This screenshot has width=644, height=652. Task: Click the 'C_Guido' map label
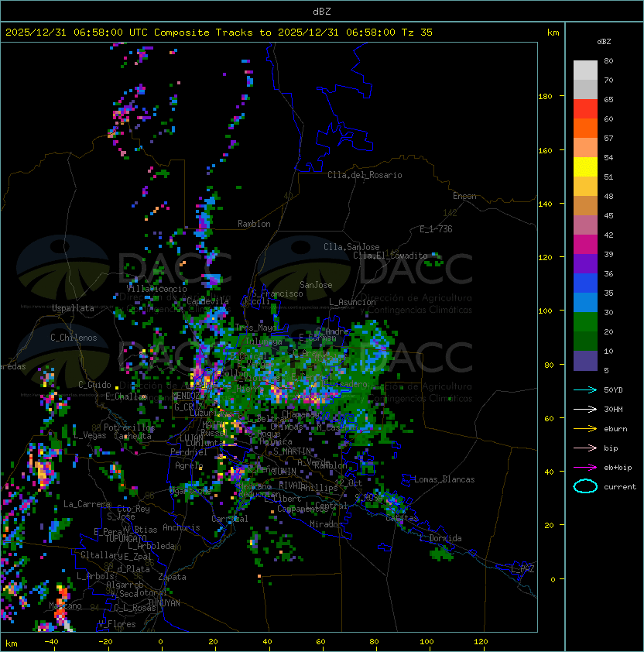(x=94, y=385)
